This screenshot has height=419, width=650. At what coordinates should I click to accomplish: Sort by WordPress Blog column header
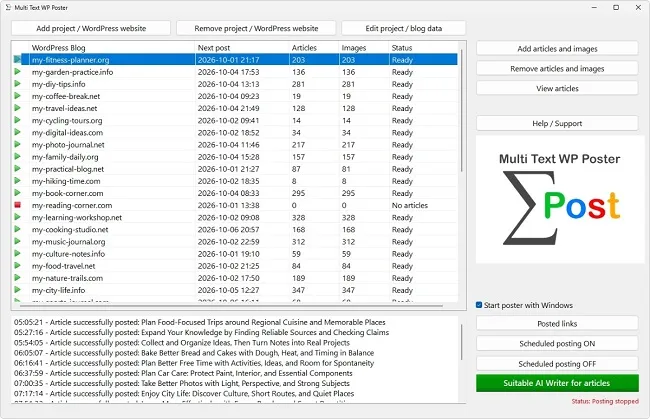[x=112, y=48]
